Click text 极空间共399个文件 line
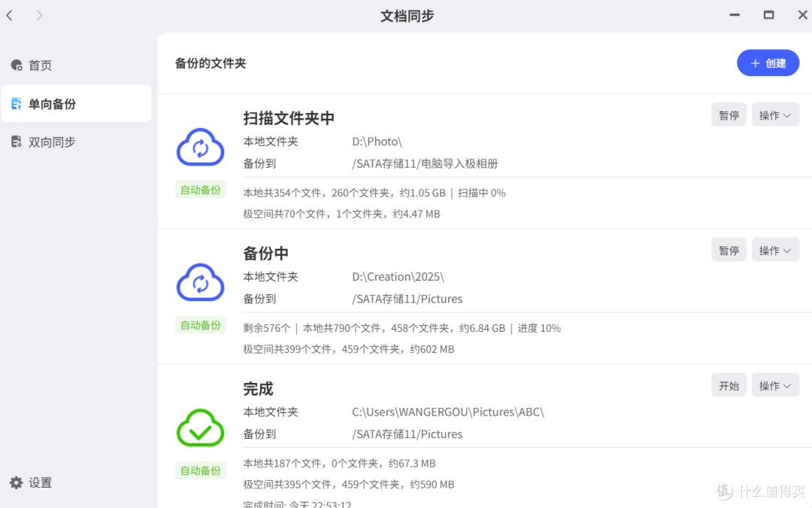 click(x=349, y=349)
